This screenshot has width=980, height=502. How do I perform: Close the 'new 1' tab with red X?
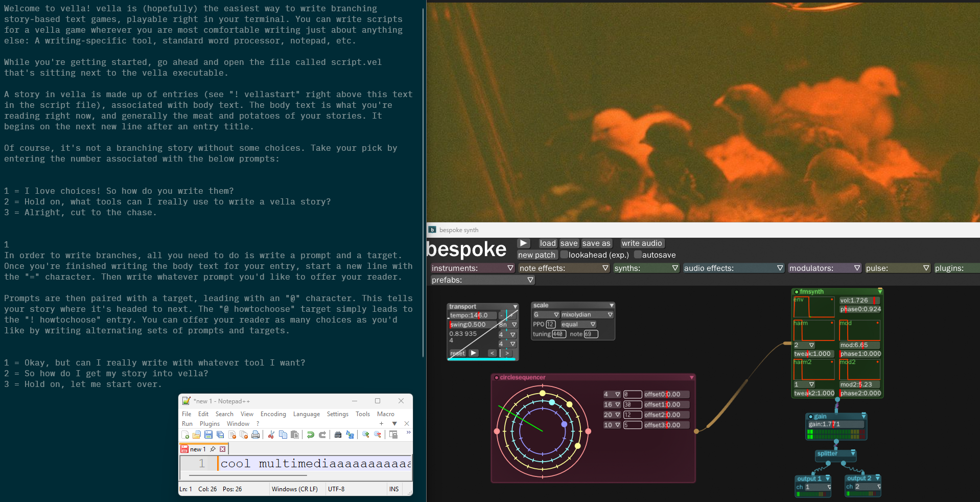click(x=223, y=449)
